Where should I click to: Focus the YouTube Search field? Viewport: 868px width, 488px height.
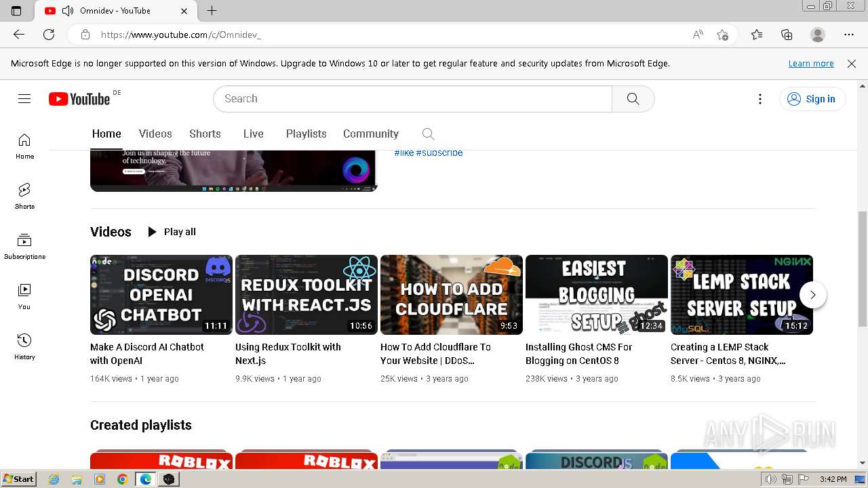pos(412,99)
